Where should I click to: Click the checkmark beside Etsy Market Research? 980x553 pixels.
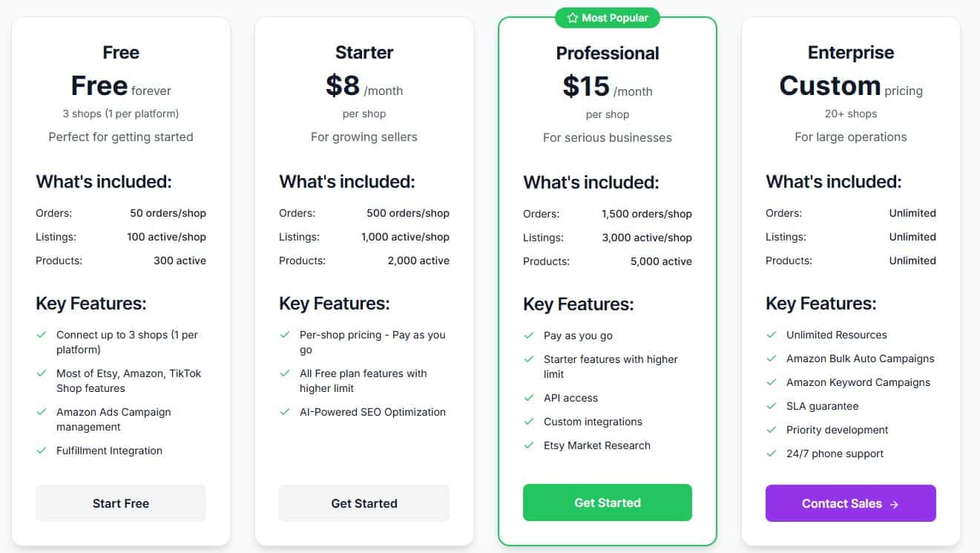tap(528, 445)
